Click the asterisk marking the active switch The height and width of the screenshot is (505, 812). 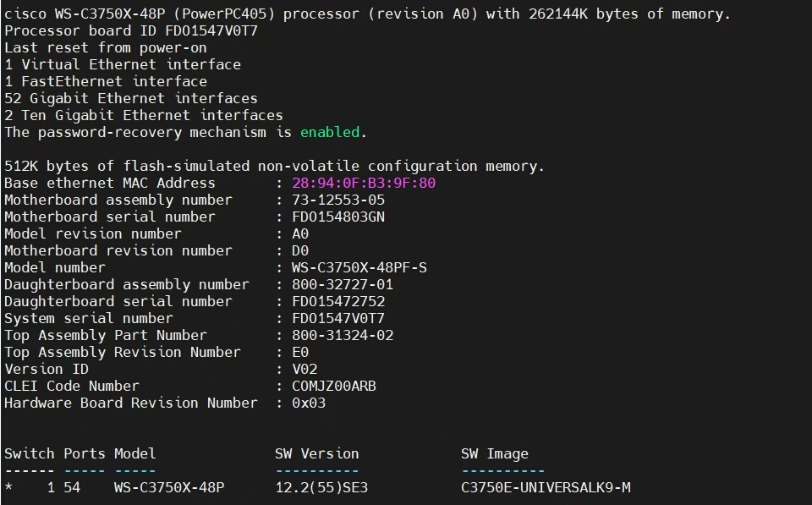pos(8,488)
